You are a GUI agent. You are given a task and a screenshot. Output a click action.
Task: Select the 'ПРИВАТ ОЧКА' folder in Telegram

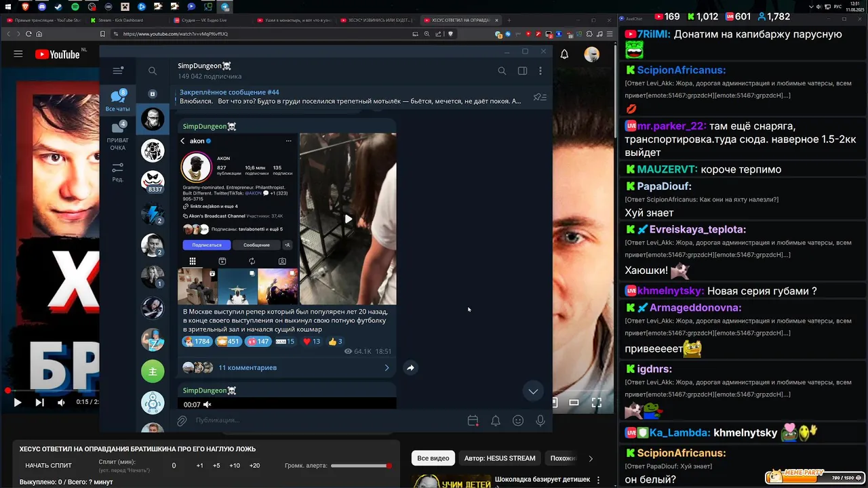(x=118, y=136)
